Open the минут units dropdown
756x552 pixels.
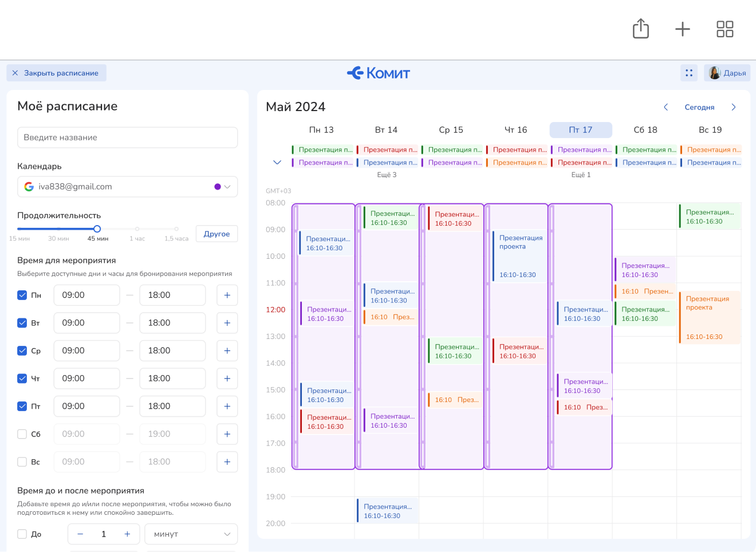191,534
